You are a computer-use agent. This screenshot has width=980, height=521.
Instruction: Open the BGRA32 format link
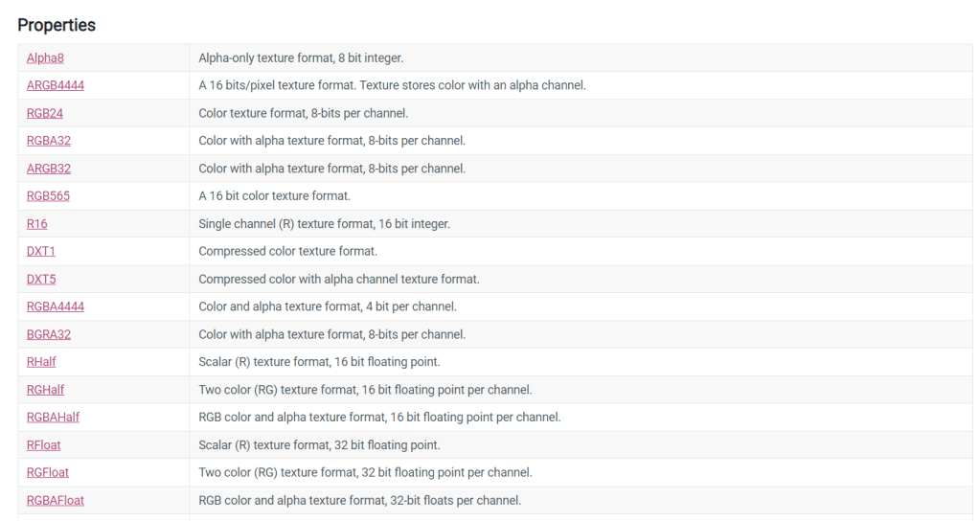click(49, 334)
